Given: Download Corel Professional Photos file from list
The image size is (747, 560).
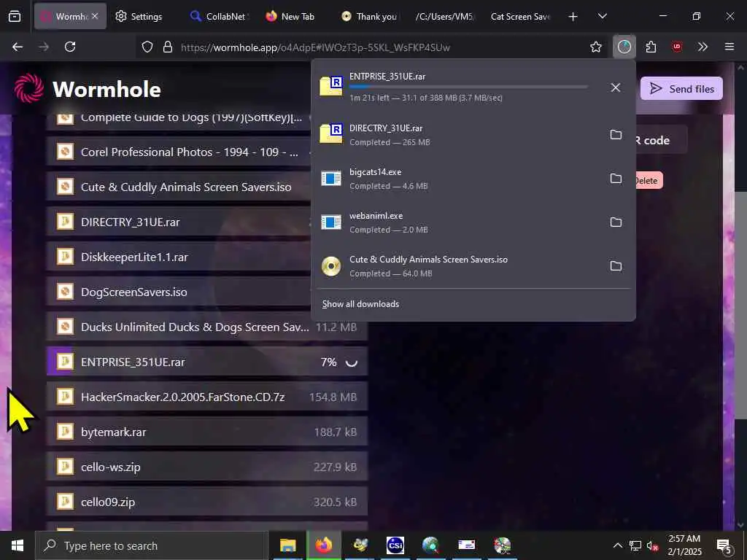Looking at the screenshot, I should coord(179,152).
